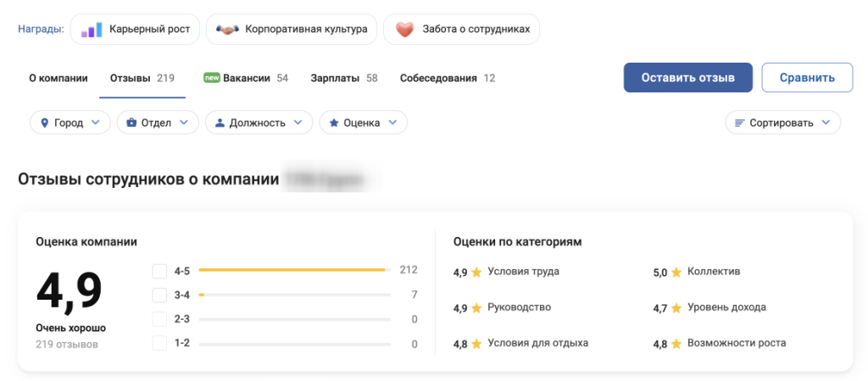
Task: Click the star icon in the Оценка filter
Action: tap(334, 123)
